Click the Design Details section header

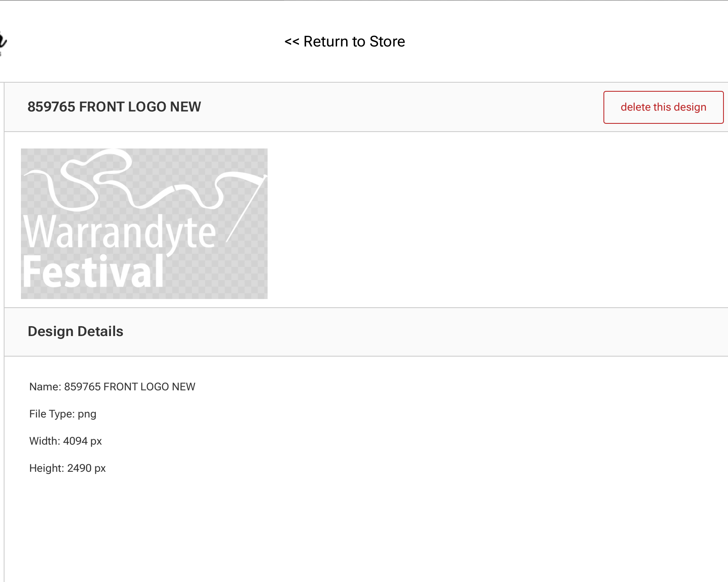tap(76, 332)
